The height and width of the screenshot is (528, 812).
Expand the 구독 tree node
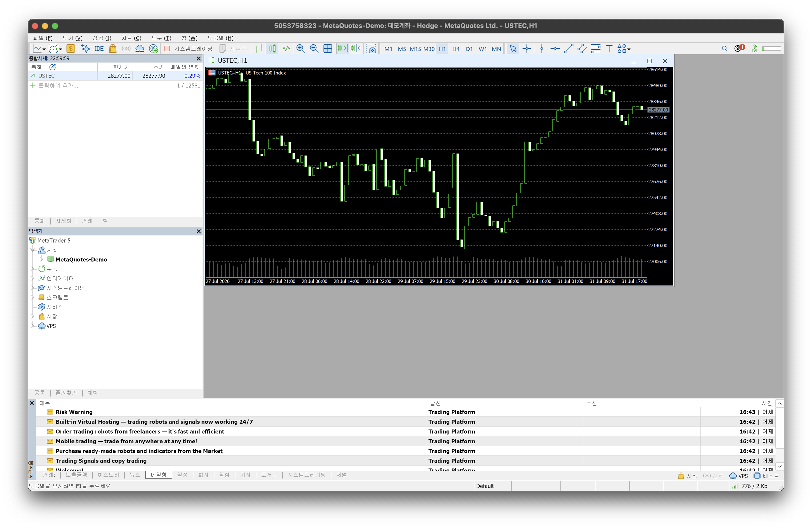(33, 269)
